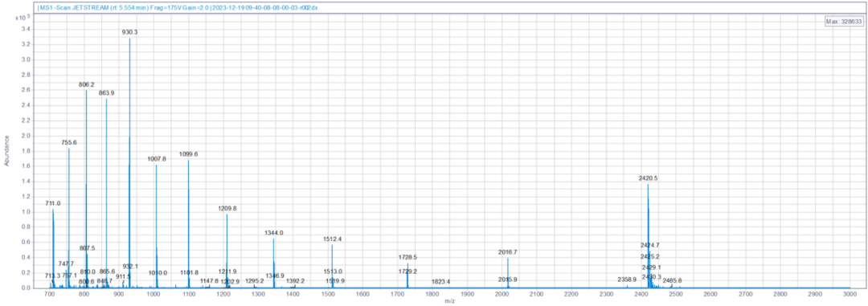Click the 2420.5 peak label
This screenshot has height=306, width=868.
point(649,179)
